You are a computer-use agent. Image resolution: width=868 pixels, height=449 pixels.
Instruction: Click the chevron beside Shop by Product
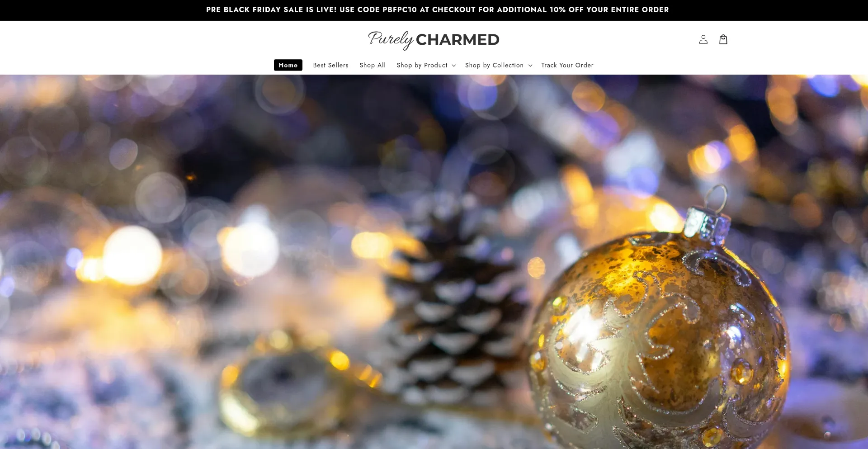(454, 66)
